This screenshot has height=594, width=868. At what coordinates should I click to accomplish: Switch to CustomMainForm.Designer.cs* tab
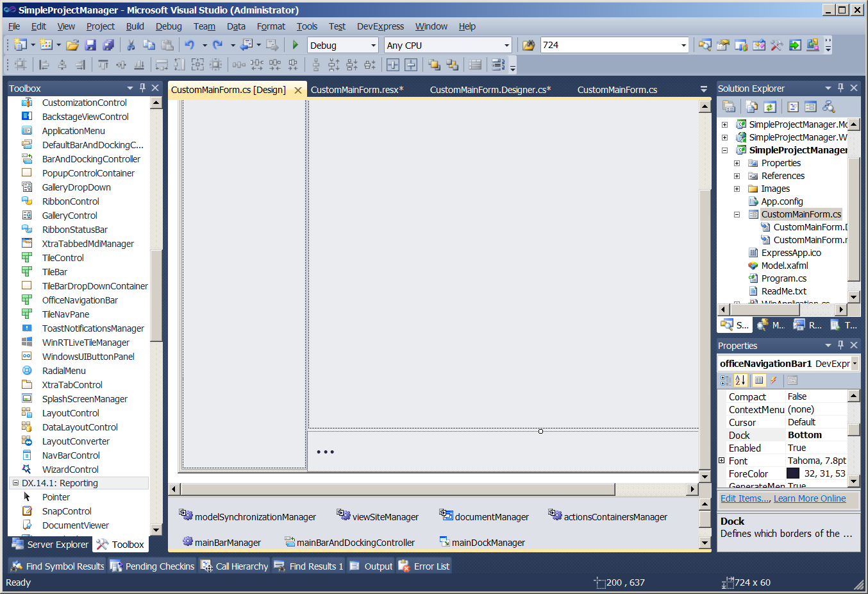(490, 90)
